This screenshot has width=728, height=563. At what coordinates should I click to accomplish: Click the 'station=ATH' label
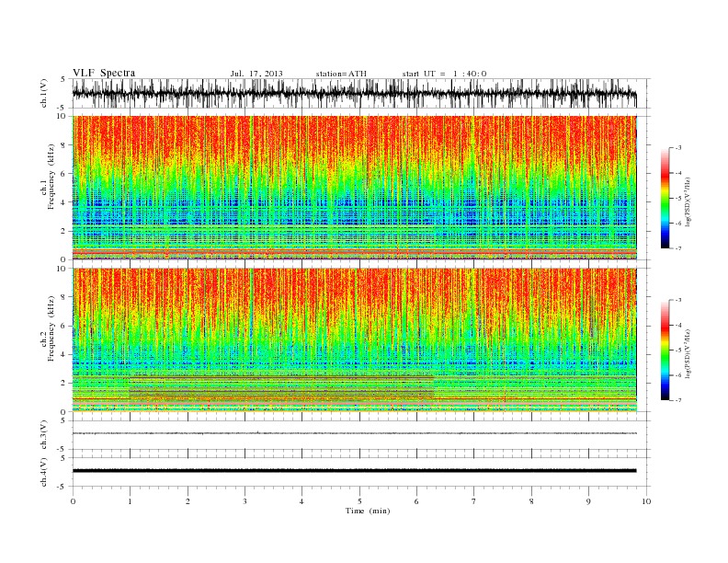[341, 74]
